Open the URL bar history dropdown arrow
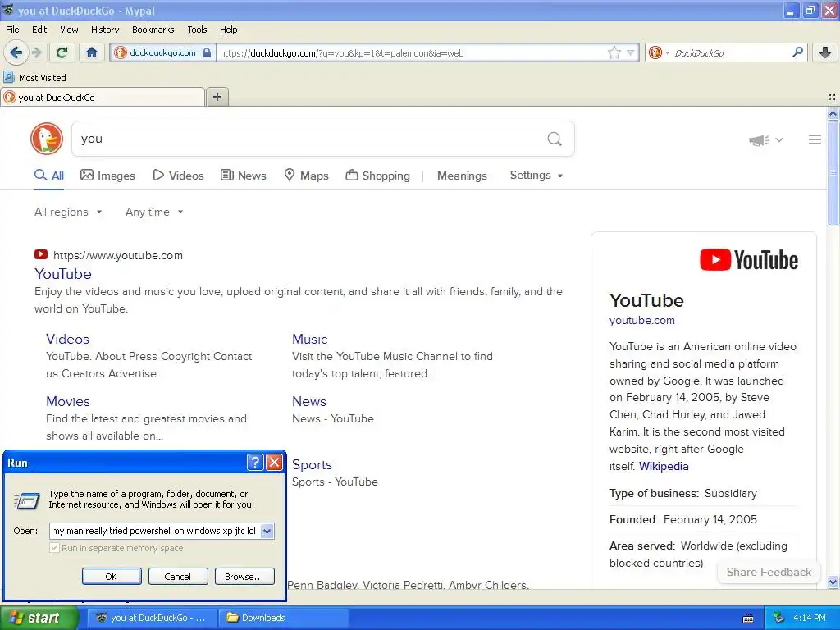840x630 pixels. [631, 52]
